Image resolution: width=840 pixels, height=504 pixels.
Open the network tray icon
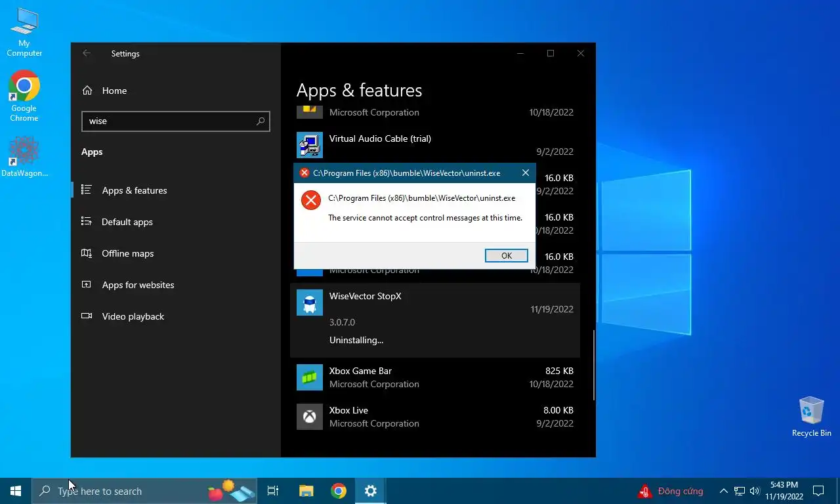click(740, 491)
